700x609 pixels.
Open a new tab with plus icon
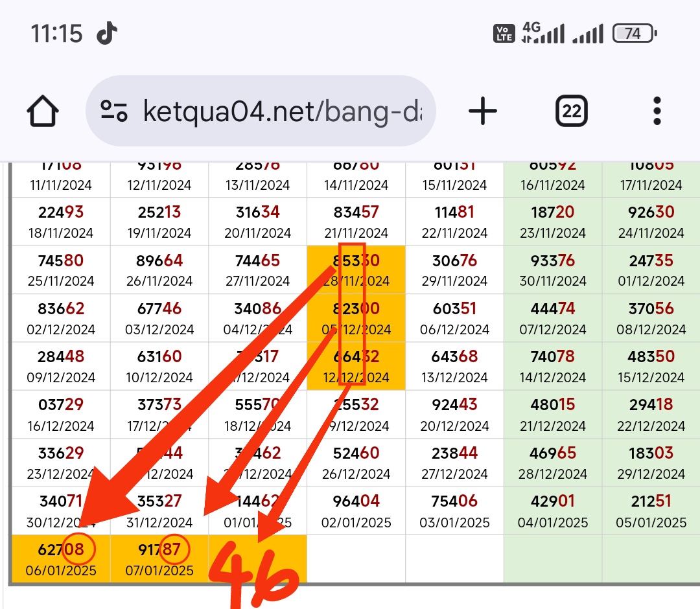[483, 111]
